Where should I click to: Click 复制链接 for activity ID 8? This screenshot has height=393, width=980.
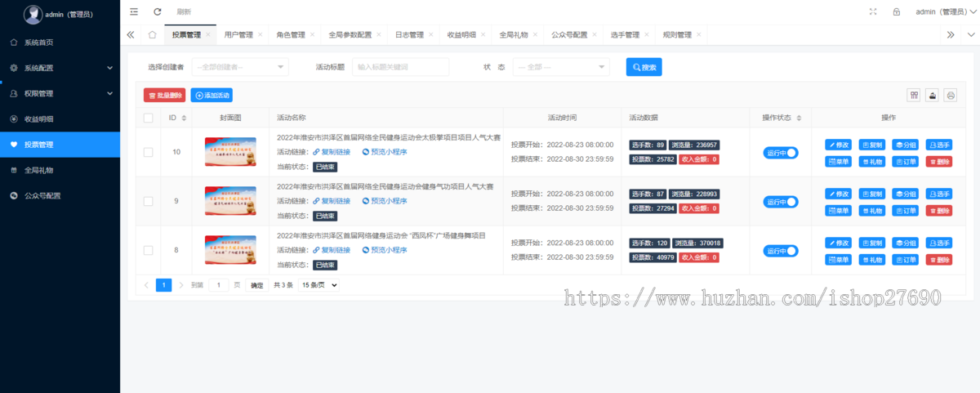[x=332, y=250]
